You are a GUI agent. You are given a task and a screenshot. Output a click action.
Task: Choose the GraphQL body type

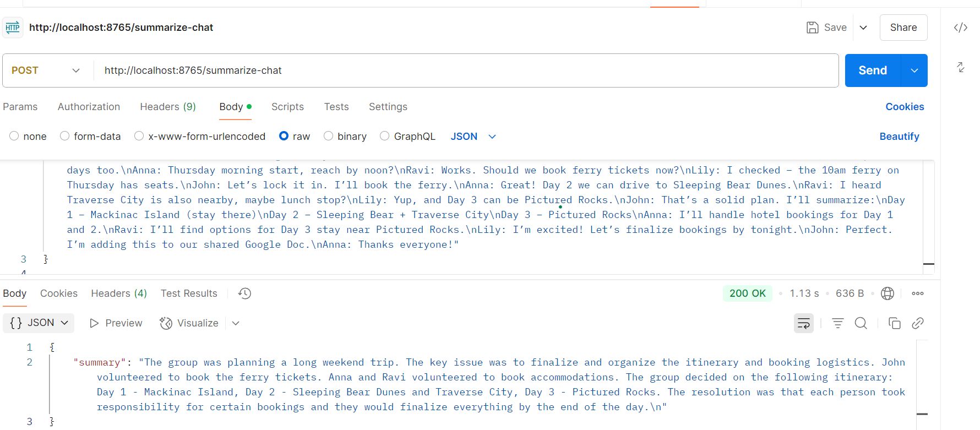pyautogui.click(x=385, y=136)
